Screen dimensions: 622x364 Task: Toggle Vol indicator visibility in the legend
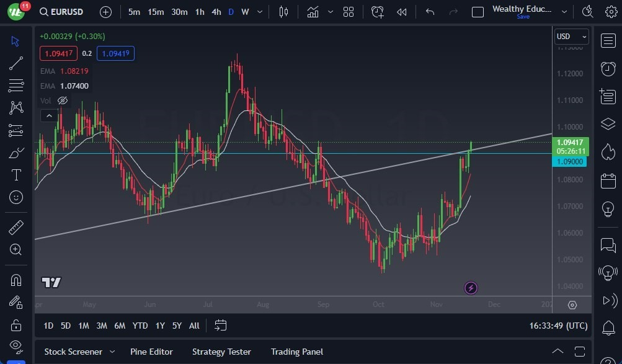point(62,100)
